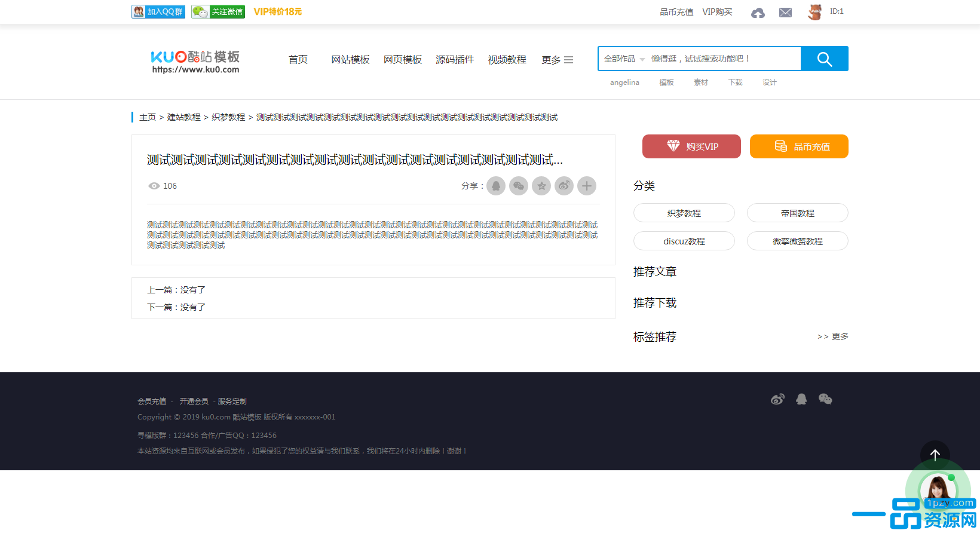This screenshot has height=533, width=980.
Task: Click the red 购买VIP button
Action: point(691,146)
